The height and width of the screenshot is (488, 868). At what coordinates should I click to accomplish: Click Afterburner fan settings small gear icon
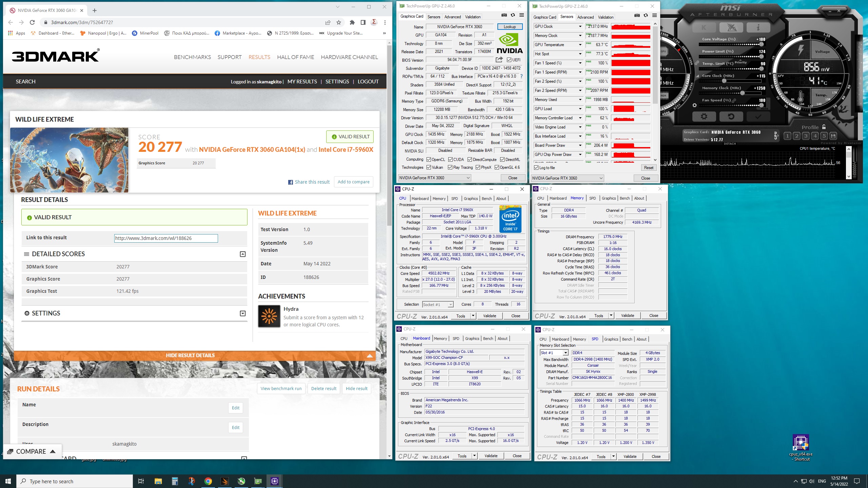[694, 105]
